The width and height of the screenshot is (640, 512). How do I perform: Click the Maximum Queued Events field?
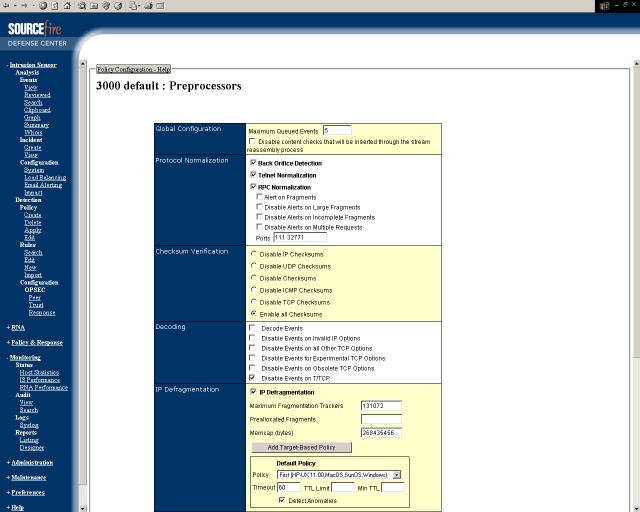pos(337,131)
